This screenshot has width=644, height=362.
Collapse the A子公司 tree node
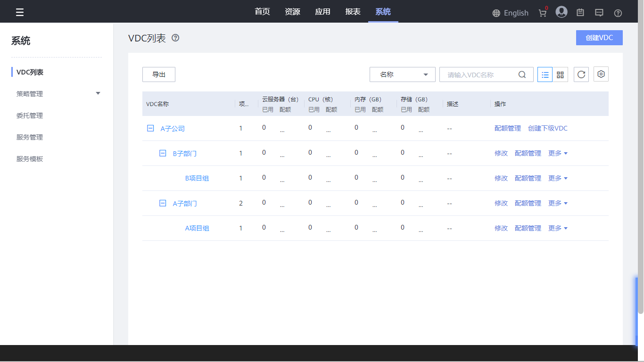click(x=150, y=128)
